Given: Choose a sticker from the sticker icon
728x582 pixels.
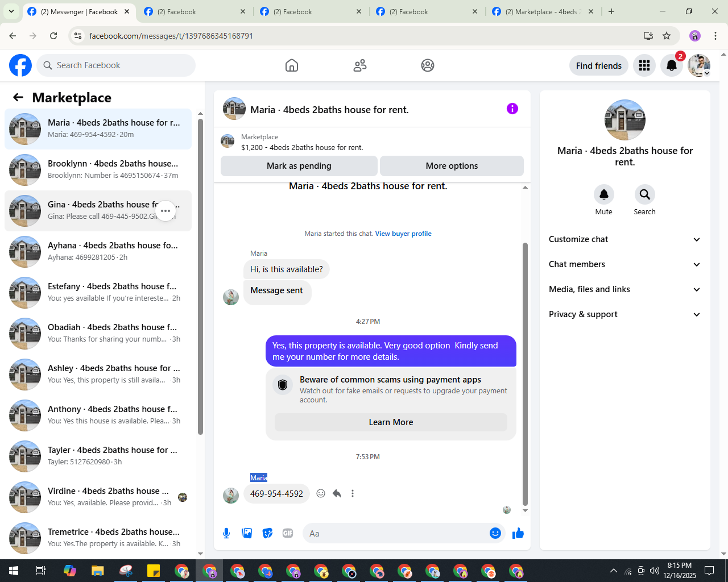Looking at the screenshot, I should (x=267, y=533).
